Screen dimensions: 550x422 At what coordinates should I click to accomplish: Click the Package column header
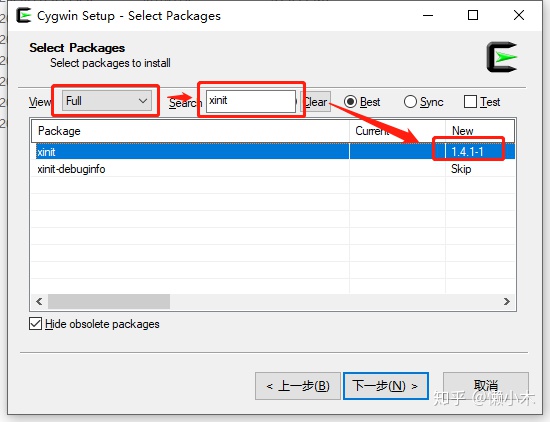pyautogui.click(x=190, y=131)
